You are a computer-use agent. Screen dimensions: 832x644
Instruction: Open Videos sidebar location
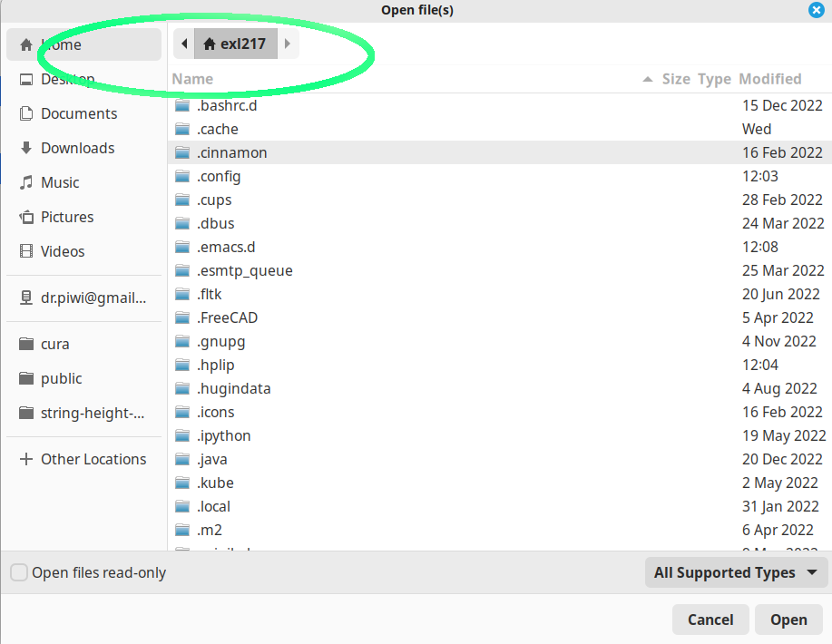pos(83,251)
